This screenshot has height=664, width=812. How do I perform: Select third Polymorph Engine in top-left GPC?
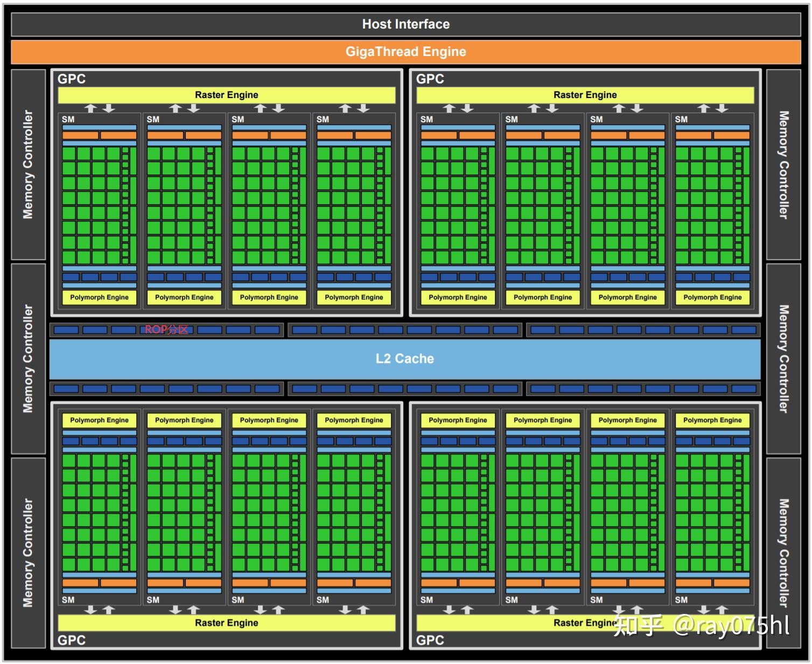pyautogui.click(x=269, y=297)
